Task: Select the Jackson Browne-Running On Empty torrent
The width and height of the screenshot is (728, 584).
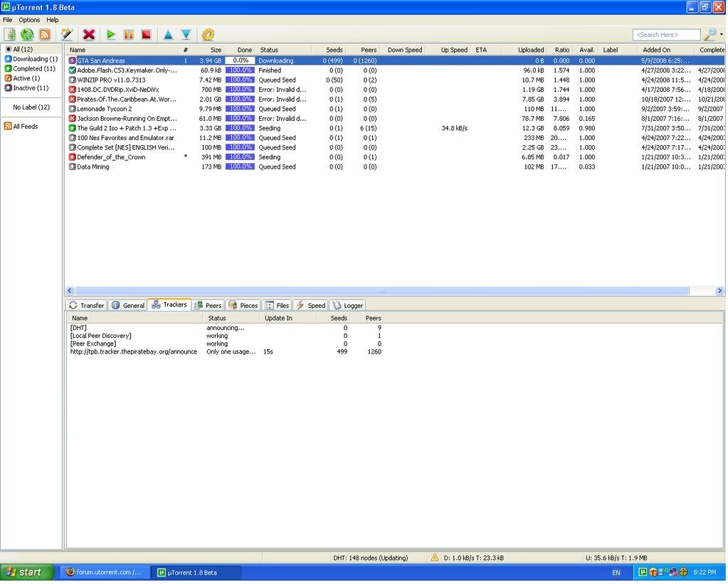Action: pyautogui.click(x=396, y=118)
